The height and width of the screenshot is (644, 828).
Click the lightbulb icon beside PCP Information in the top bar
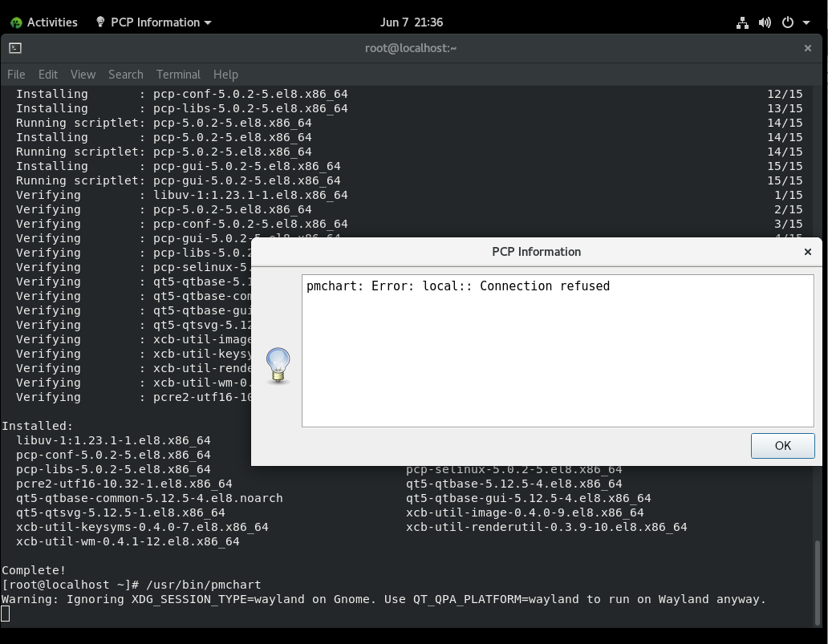click(100, 22)
